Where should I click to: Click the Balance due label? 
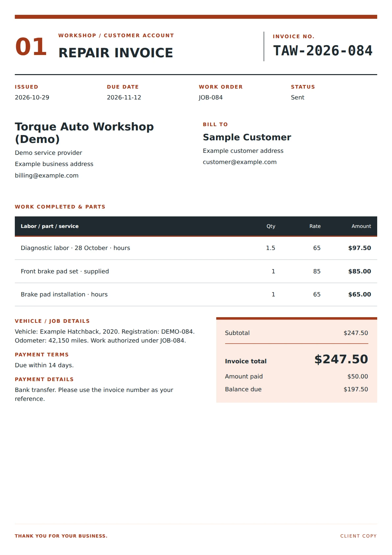click(x=243, y=389)
